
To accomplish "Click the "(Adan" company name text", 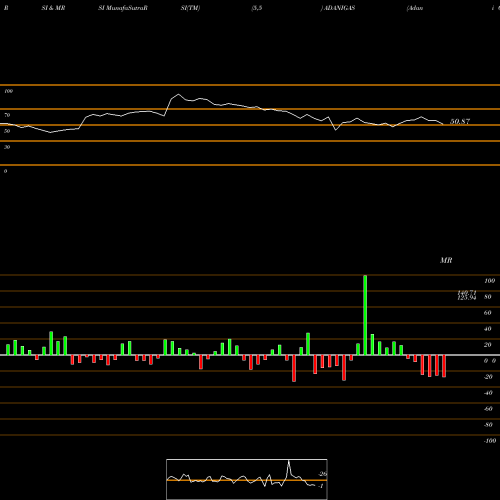I will pyautogui.click(x=415, y=8).
